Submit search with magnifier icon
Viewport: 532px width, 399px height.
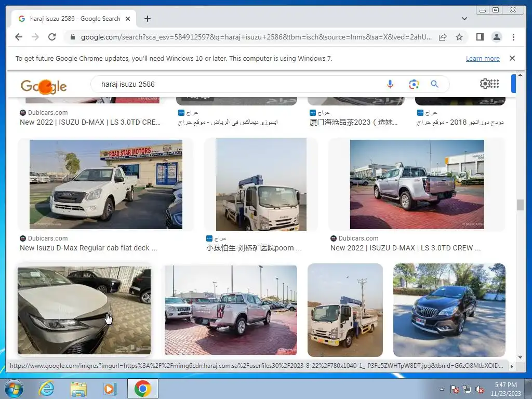[x=435, y=84]
